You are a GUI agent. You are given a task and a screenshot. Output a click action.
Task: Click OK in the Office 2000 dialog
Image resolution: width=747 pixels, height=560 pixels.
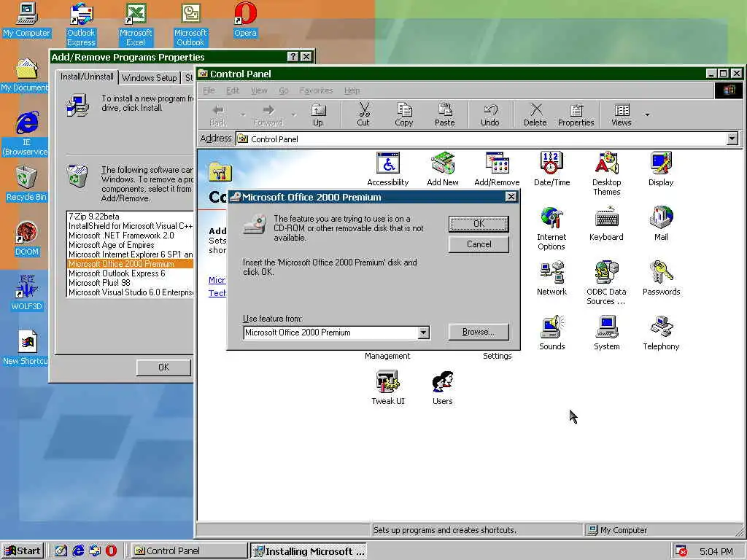(x=479, y=224)
